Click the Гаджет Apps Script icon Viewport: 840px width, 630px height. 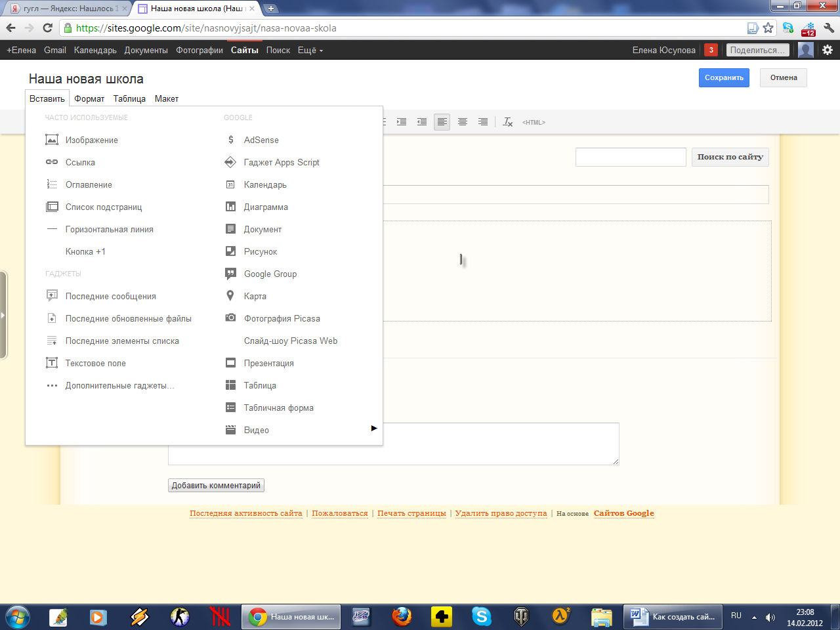point(230,162)
